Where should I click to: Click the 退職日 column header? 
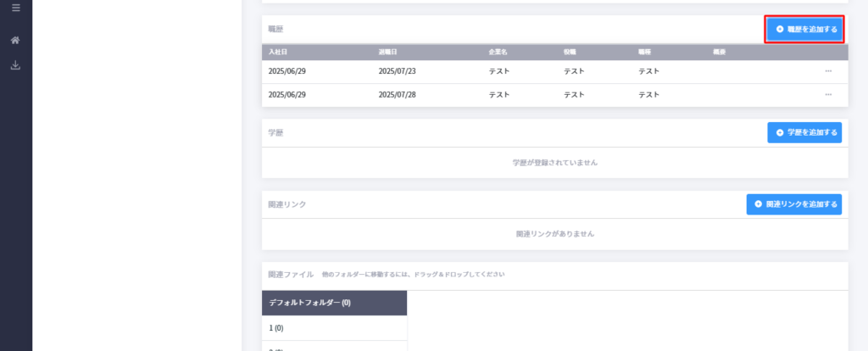point(388,52)
